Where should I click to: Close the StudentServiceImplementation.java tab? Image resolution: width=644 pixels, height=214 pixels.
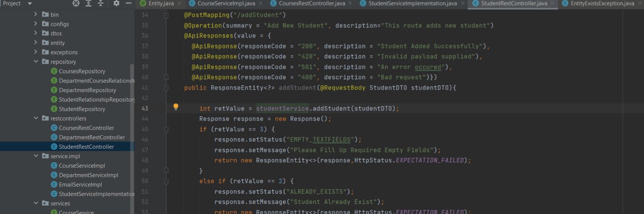tap(462, 3)
